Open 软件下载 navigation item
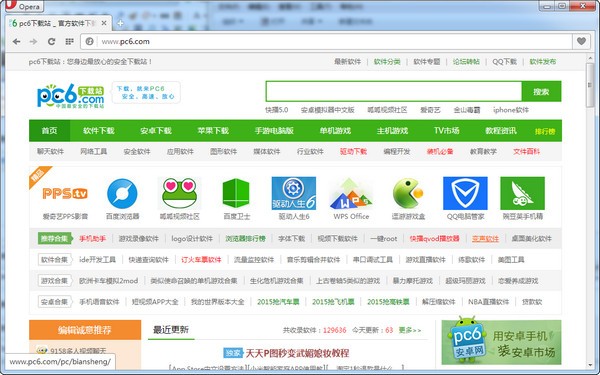 pos(99,131)
